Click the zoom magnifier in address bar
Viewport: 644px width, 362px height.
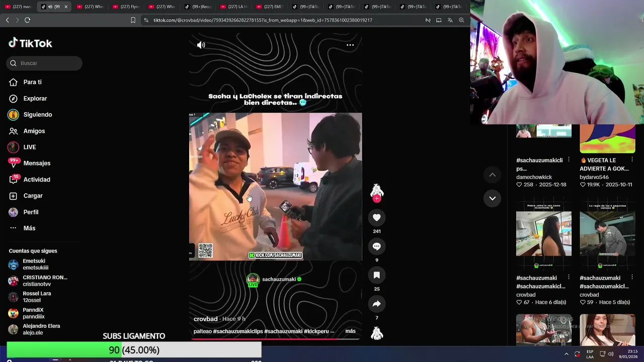pyautogui.click(x=461, y=20)
